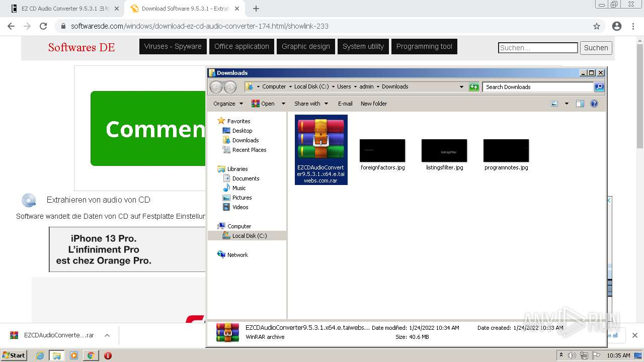644x362 pixels.
Task: Open Chrome from taskbar
Action: 91,355
